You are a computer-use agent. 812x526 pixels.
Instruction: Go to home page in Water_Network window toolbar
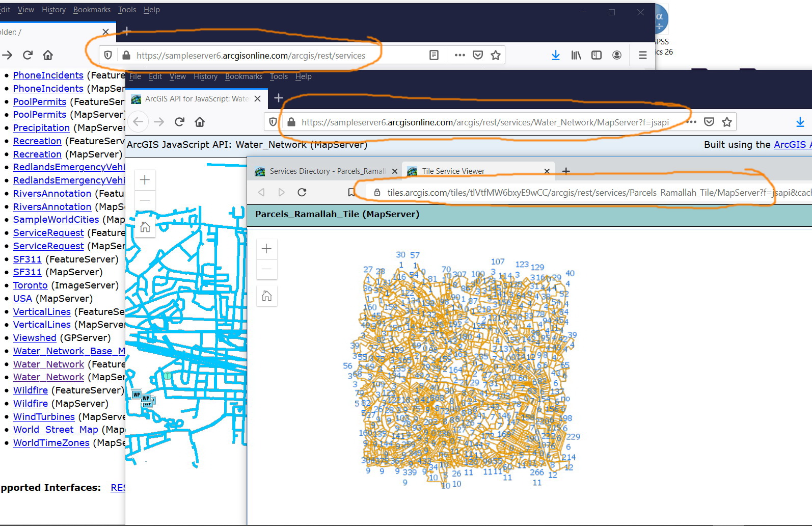coord(200,122)
